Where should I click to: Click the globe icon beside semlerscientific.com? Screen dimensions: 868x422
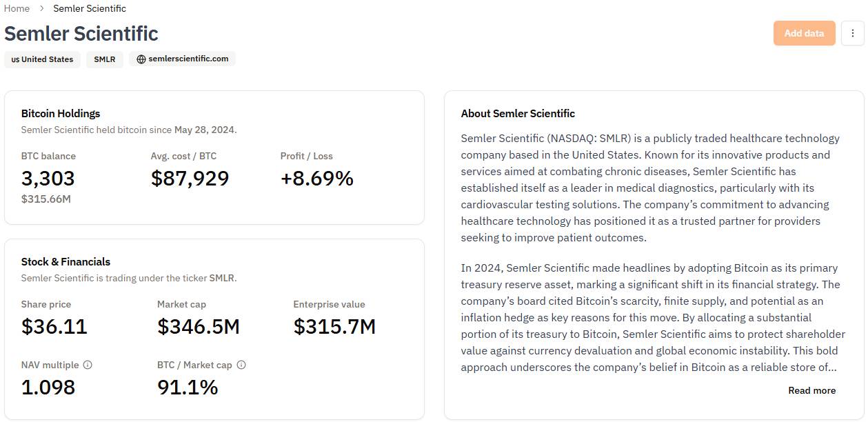point(141,59)
